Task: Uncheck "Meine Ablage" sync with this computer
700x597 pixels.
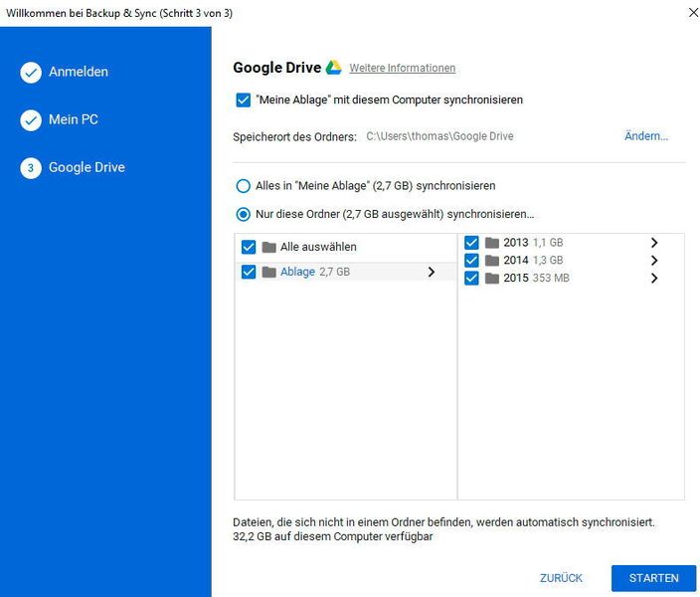Action: [243, 100]
